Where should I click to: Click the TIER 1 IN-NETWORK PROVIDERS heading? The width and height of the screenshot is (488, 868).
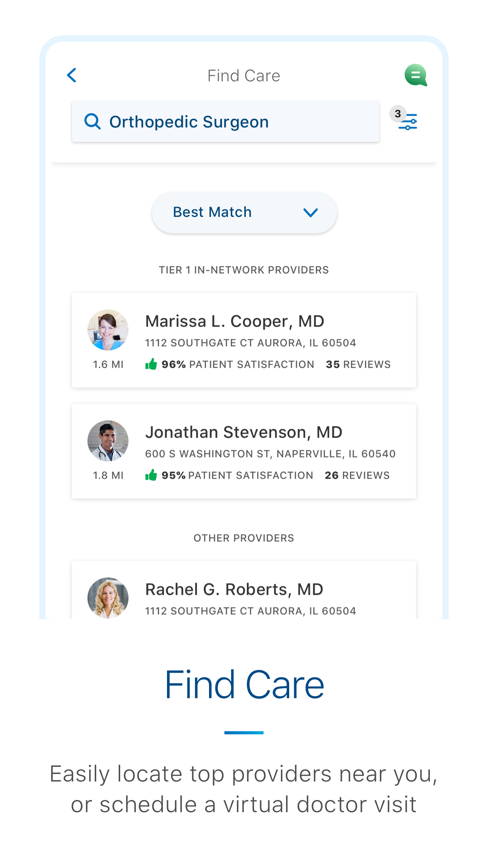tap(244, 270)
